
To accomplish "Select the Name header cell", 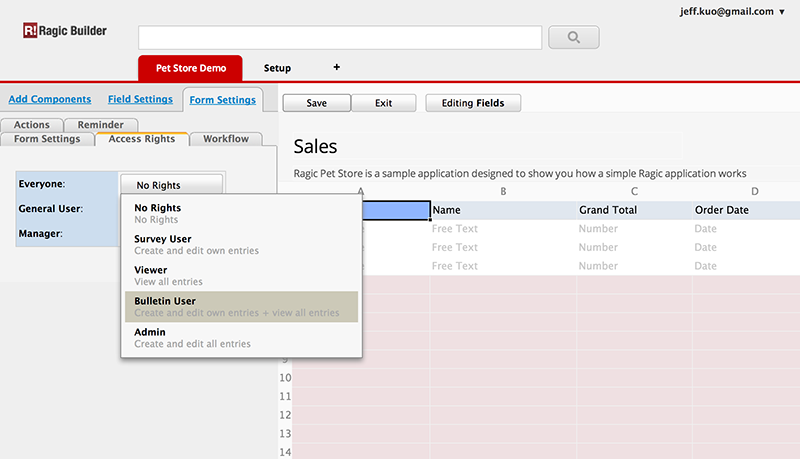I will coord(504,210).
